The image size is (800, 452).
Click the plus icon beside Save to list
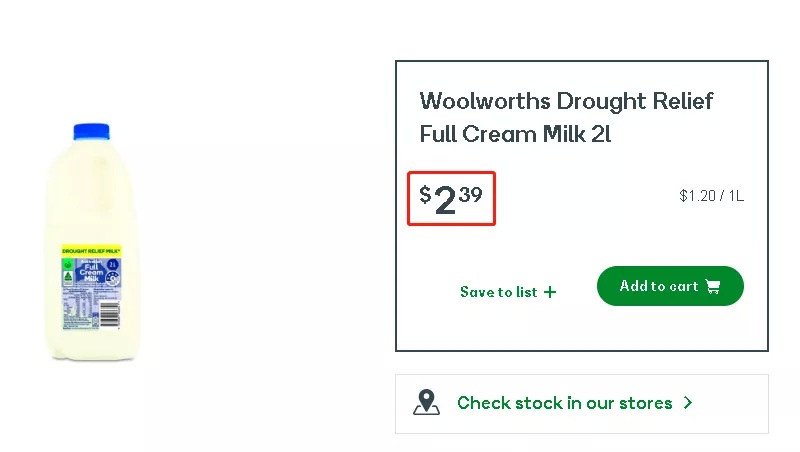[550, 292]
